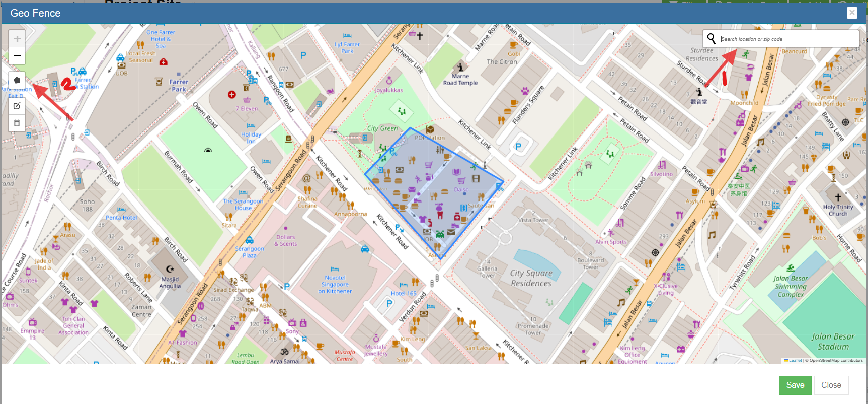
Task: Dismiss the Geo Fence dialog with X
Action: pyautogui.click(x=851, y=13)
